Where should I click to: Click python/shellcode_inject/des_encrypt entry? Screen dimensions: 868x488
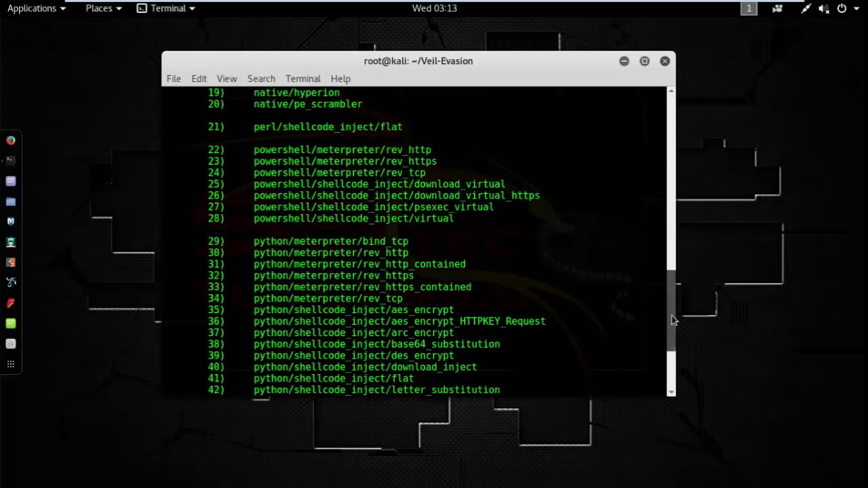coord(353,356)
